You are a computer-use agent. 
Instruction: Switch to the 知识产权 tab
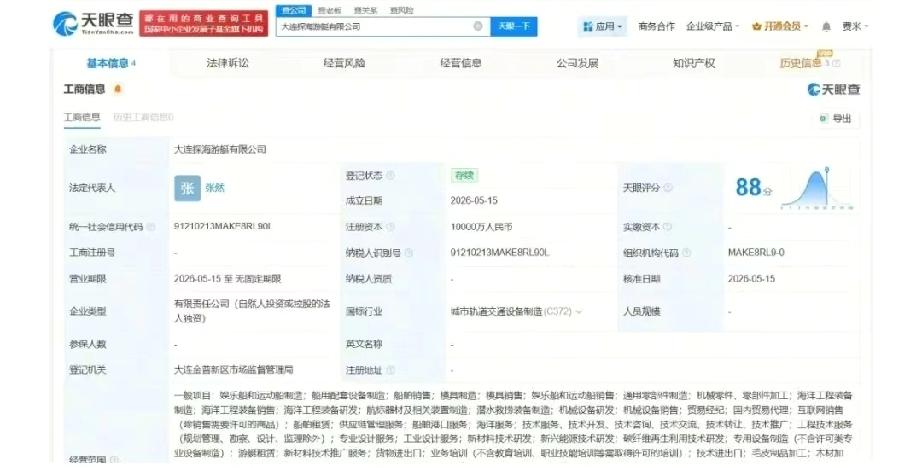[x=694, y=63]
